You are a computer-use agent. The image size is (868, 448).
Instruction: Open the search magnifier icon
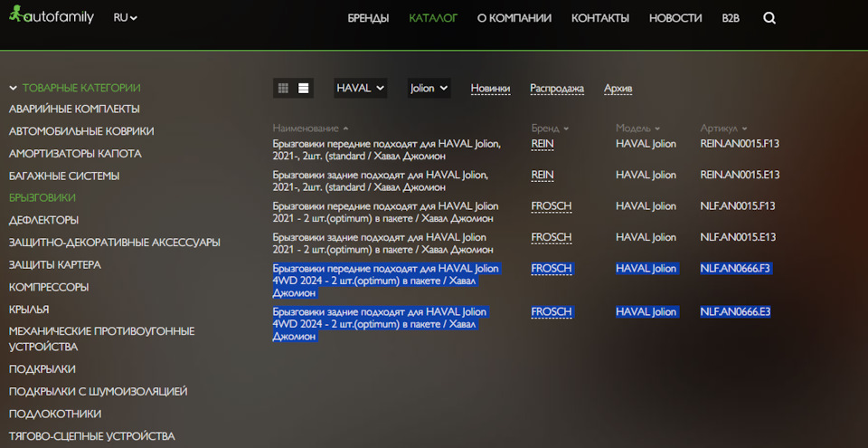click(769, 18)
